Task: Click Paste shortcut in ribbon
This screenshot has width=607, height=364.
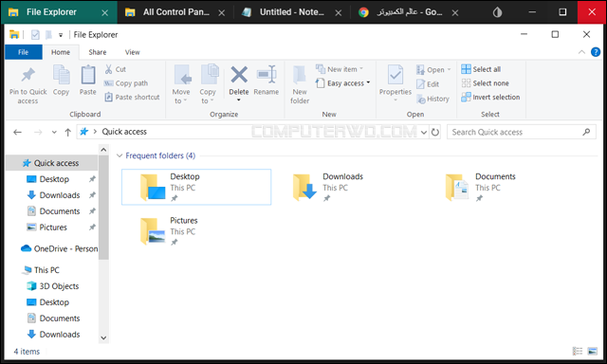Action: pos(132,97)
